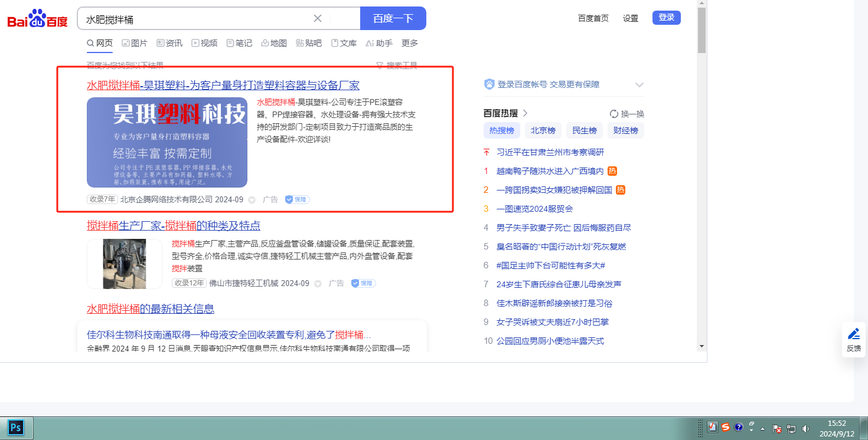Open 习近平在甘肃兰州市考察调研 hot topic
This screenshot has height=440, width=868.
550,152
